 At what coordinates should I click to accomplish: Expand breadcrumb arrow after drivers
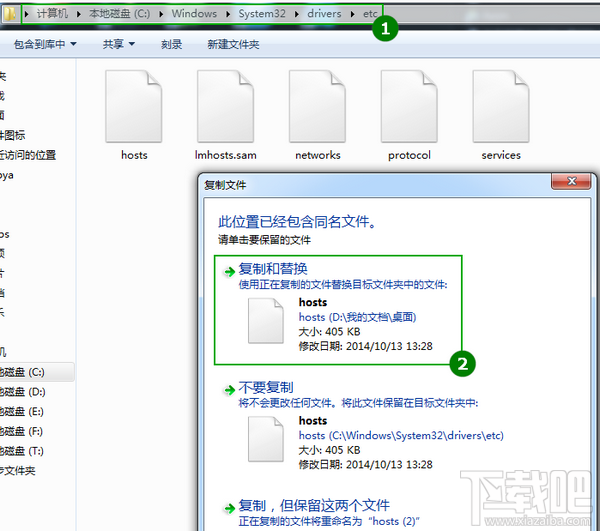(352, 14)
